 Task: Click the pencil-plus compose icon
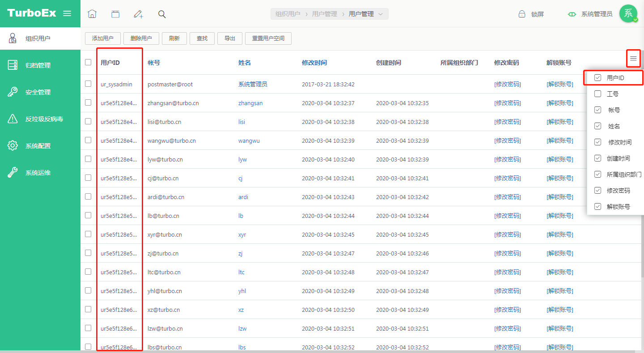click(x=139, y=14)
